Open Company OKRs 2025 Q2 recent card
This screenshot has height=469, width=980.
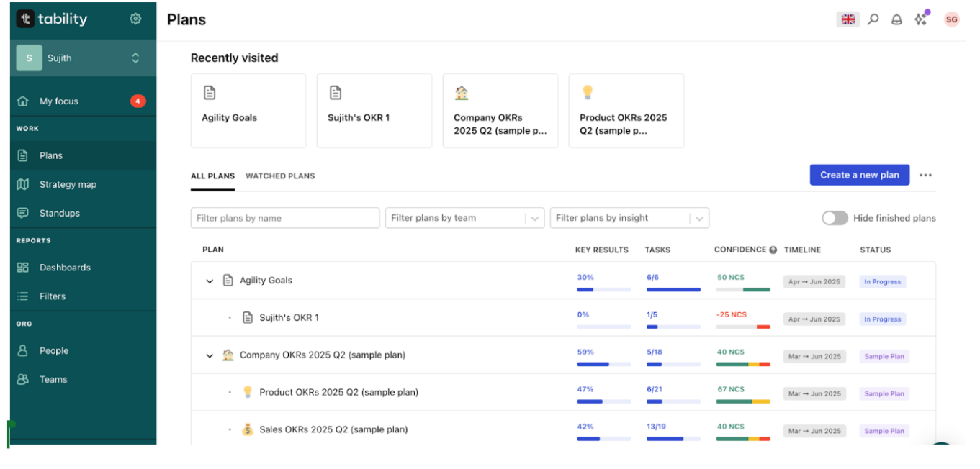500,111
